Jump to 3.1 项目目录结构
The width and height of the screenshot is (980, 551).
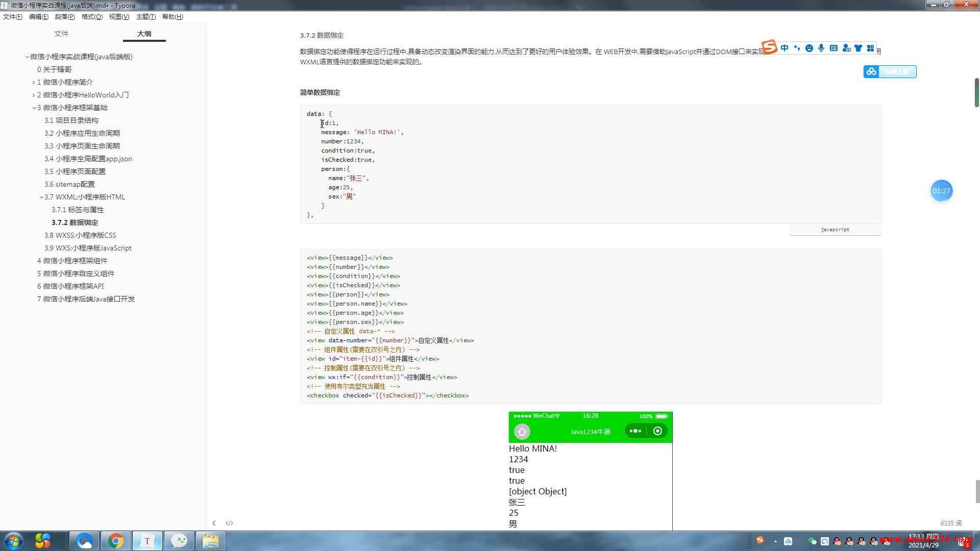coord(71,120)
